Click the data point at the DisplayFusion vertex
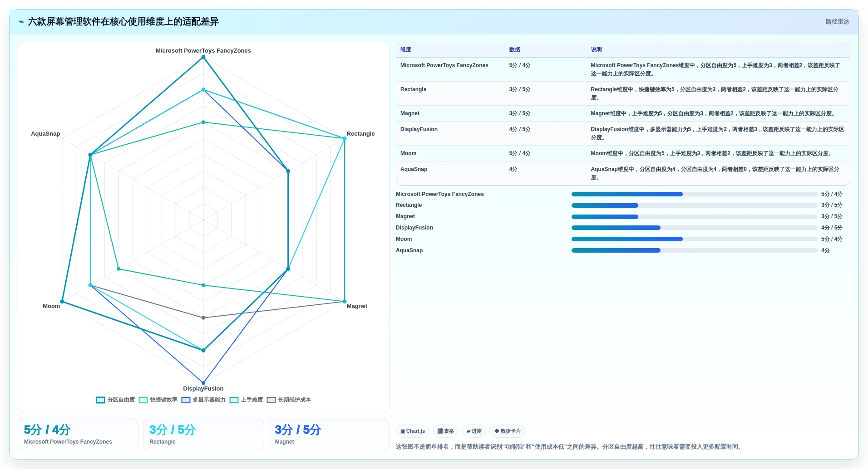The image size is (868, 469). [203, 383]
